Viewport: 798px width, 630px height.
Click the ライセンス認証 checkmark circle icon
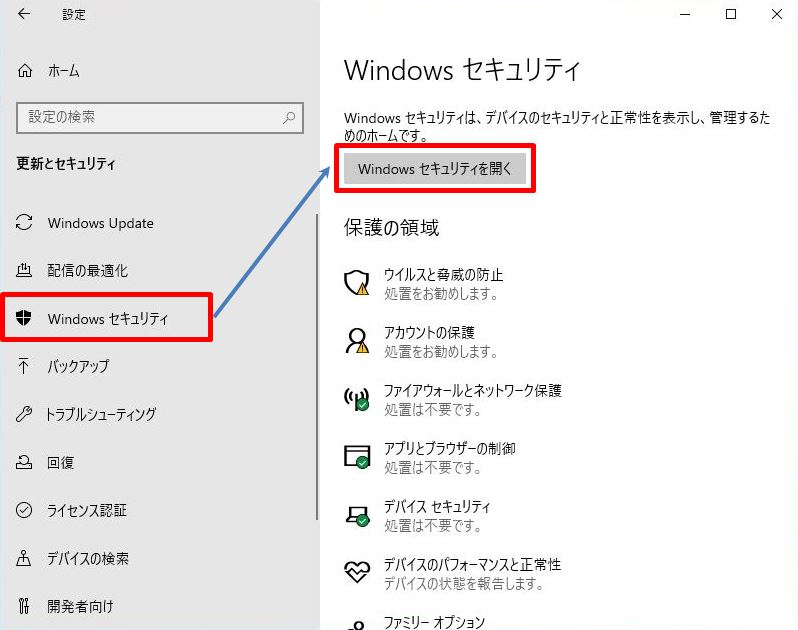[24, 510]
